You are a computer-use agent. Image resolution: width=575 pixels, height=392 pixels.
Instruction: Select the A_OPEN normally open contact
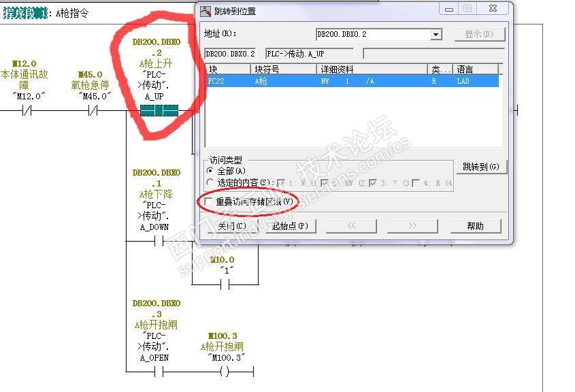[x=159, y=372]
